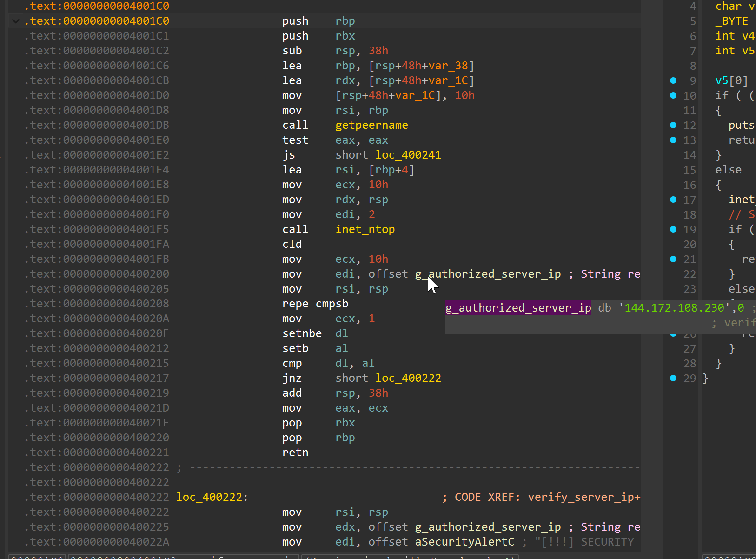Toggle the breakpoint dot on pseudocode line 9

pyautogui.click(x=673, y=80)
